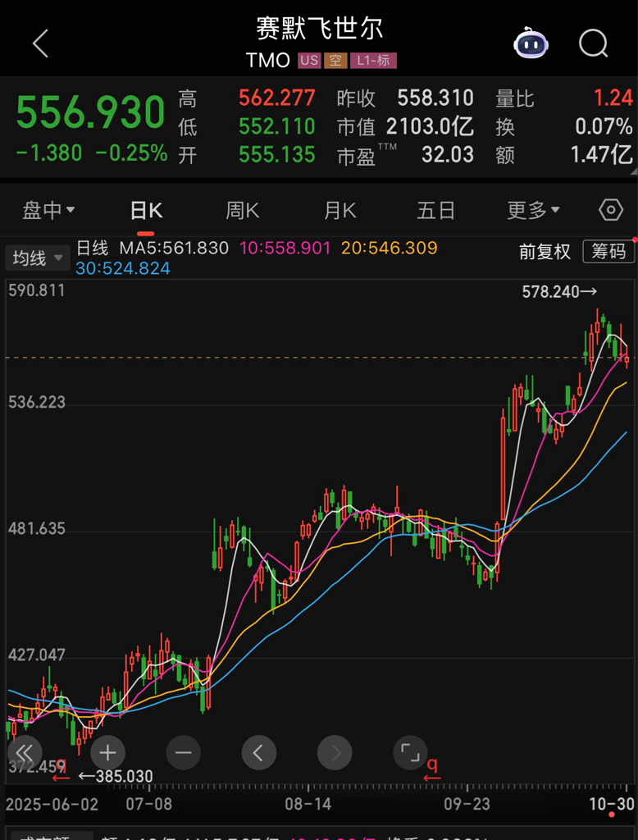The width and height of the screenshot is (638, 840).
Task: Open search with the magnifier icon
Action: 594,43
